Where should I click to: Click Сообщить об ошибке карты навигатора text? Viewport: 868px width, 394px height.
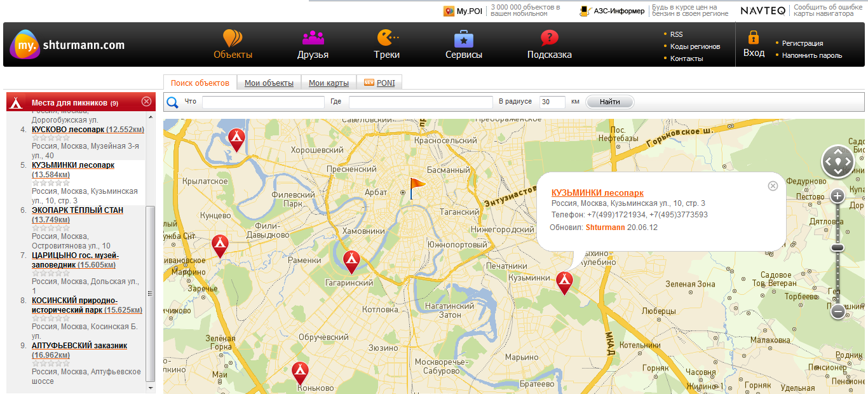pyautogui.click(x=828, y=10)
